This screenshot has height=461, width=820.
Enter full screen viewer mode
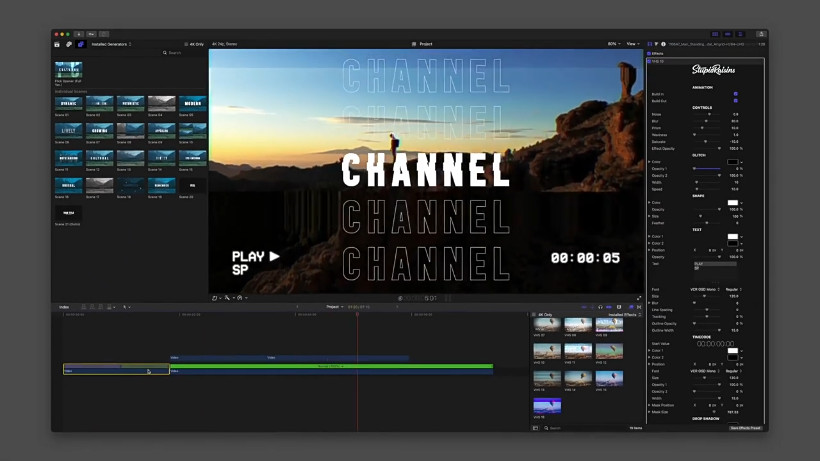tap(639, 298)
